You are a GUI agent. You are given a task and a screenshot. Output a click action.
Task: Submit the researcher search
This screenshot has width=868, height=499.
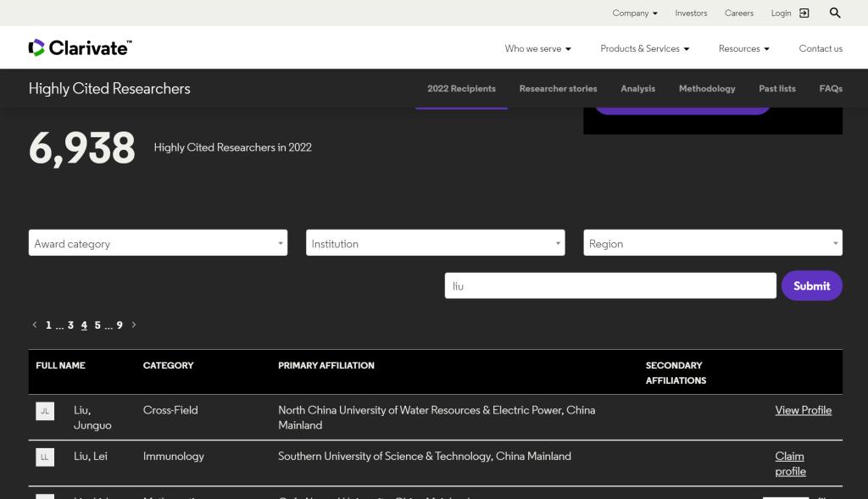click(811, 286)
